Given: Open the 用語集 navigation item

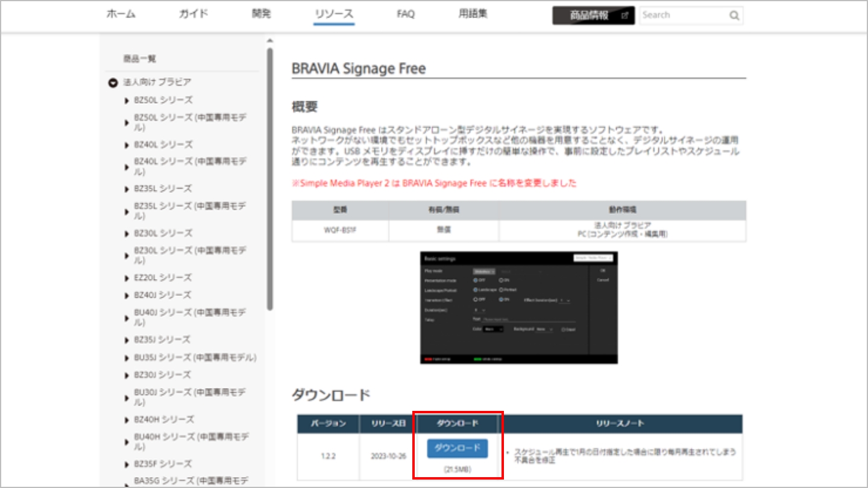Looking at the screenshot, I should point(473,14).
